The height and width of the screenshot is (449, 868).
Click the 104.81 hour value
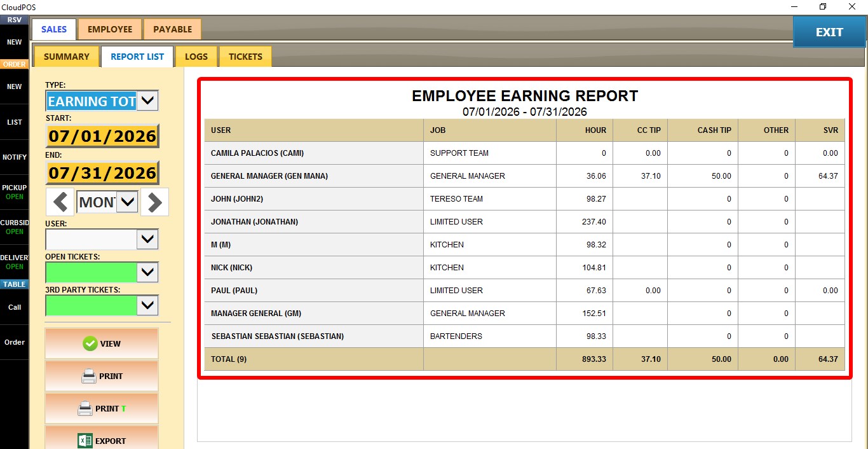[594, 268]
